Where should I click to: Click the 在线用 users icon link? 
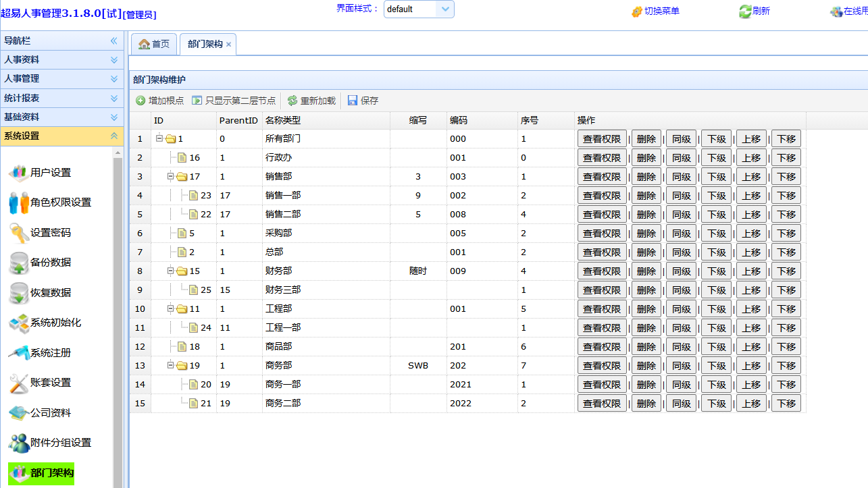[848, 11]
